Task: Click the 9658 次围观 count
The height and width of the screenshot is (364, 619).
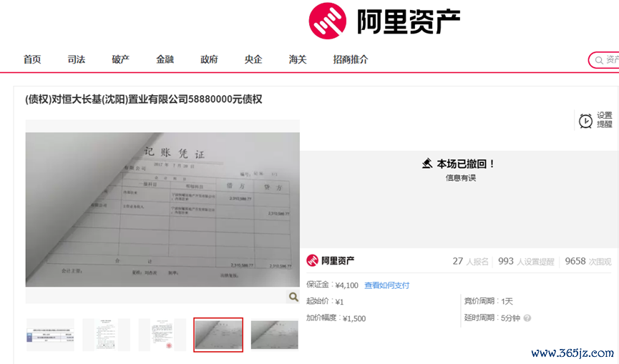Action: point(588,262)
